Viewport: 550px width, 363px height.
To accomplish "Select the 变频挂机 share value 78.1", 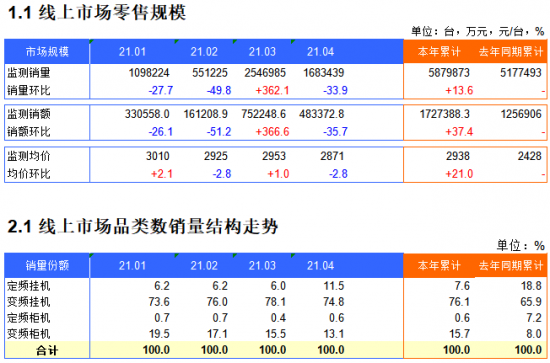I will click(x=276, y=302).
